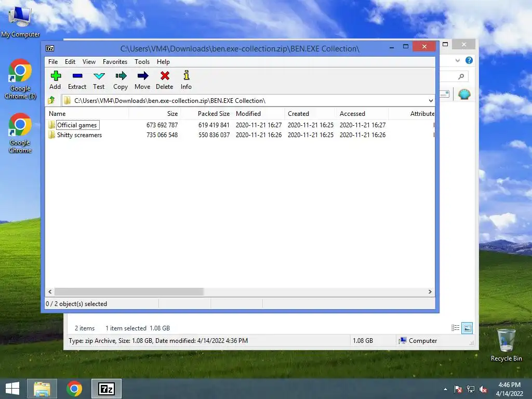Click packed size 550 836 037

tap(214, 135)
